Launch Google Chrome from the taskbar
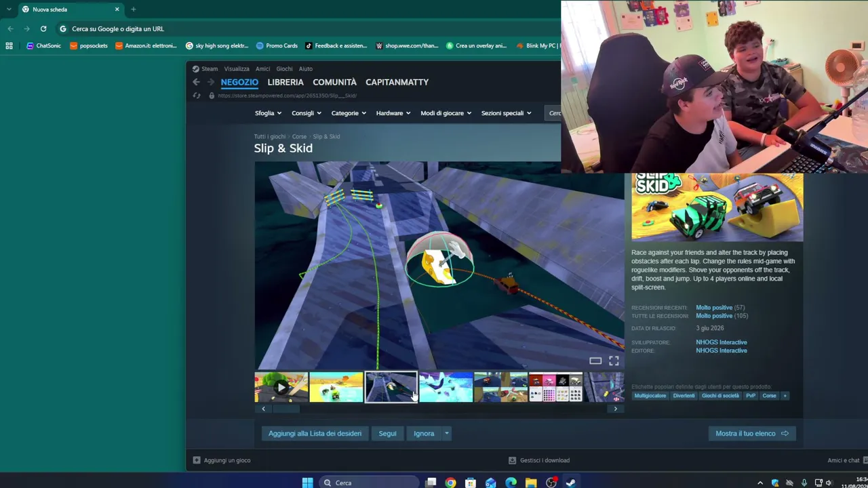The width and height of the screenshot is (868, 488). 450,483
